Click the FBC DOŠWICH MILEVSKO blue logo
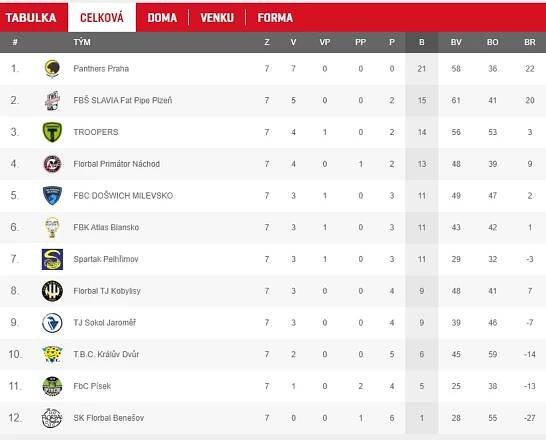Screen dimensions: 546x440 (x=52, y=196)
